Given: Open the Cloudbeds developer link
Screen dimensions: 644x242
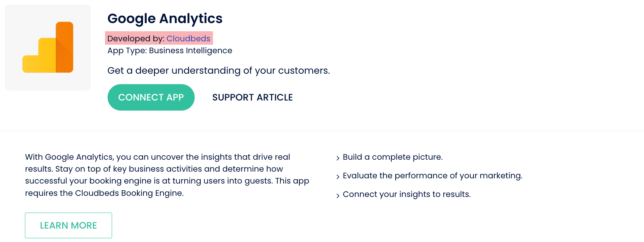Looking at the screenshot, I should 188,39.
